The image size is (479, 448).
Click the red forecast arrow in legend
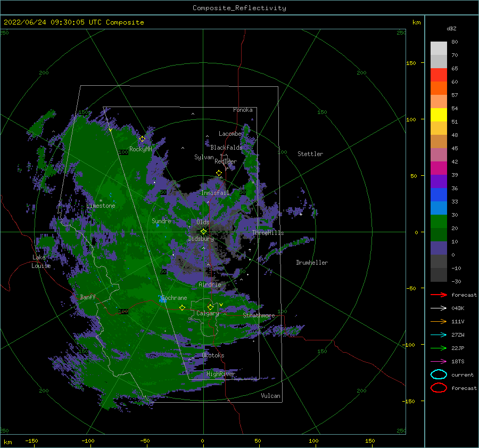click(x=439, y=295)
